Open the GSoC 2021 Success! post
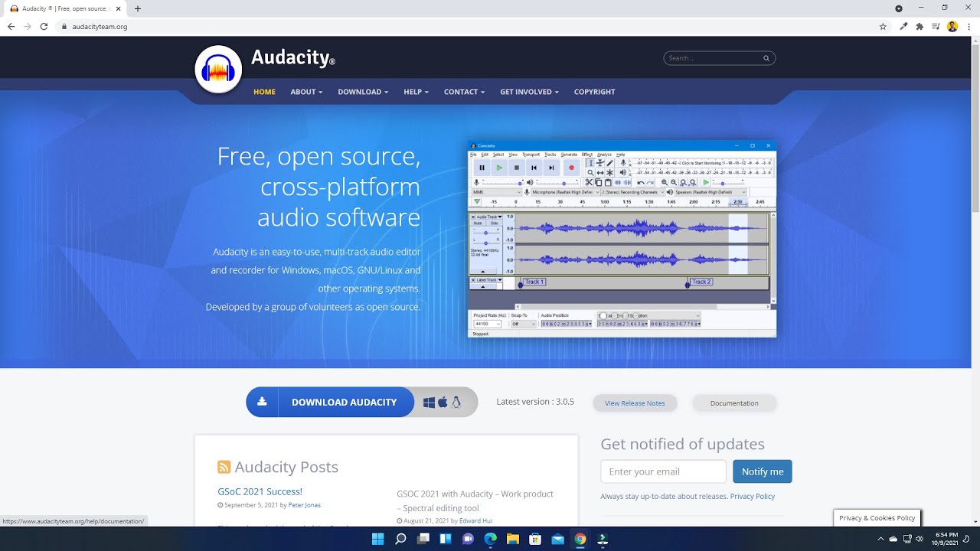Screen dimensions: 980x551 pos(260,491)
